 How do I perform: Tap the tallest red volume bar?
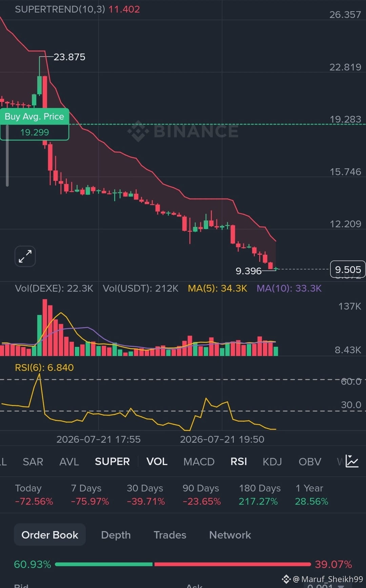(x=45, y=327)
